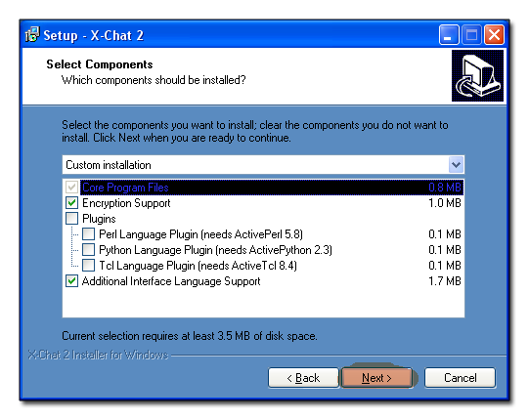Click the computer setup wizard image
Image resolution: width=529 pixels, height=420 pixels.
477,75
